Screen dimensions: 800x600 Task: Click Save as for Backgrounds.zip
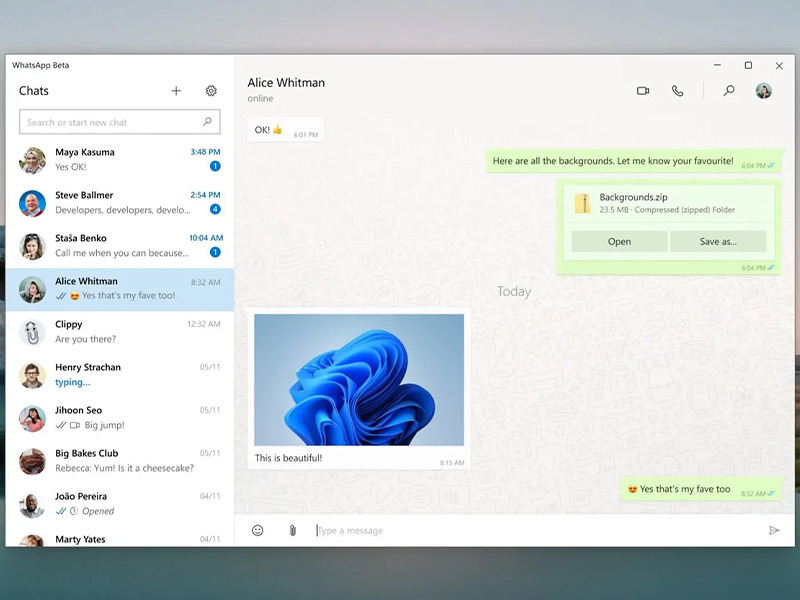point(718,241)
